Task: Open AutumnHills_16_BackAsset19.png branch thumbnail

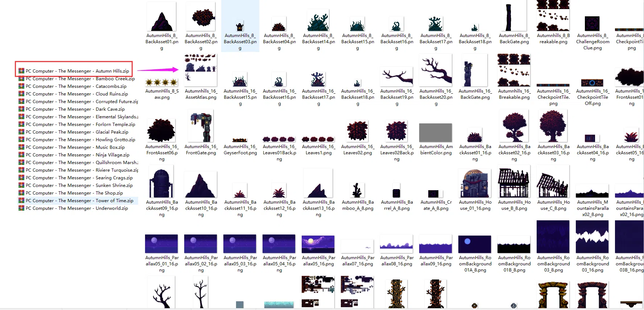Action: [396, 77]
